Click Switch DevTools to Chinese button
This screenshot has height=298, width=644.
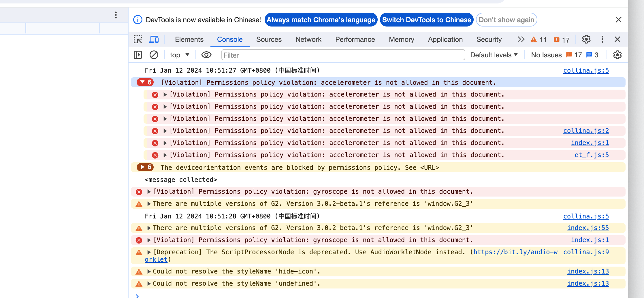[x=427, y=20]
